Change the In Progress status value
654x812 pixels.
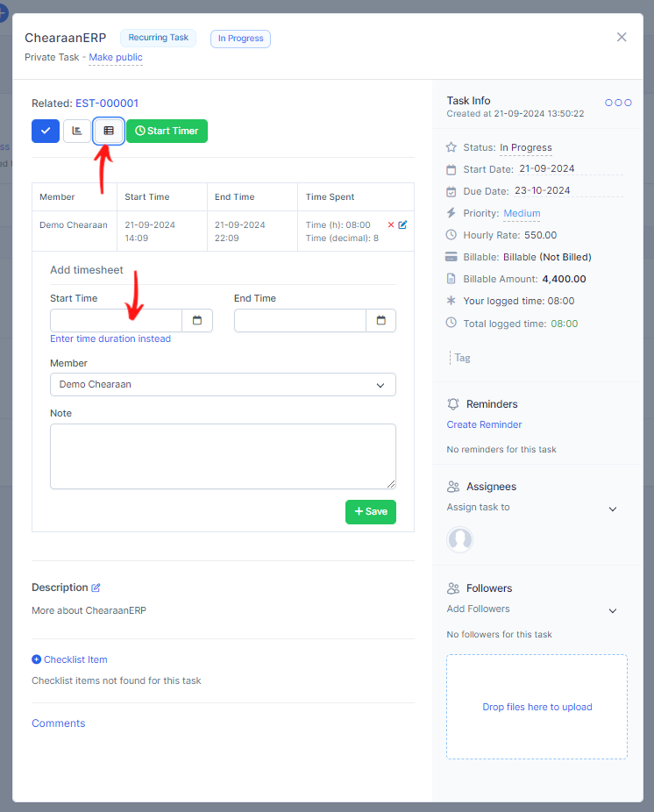[526, 147]
